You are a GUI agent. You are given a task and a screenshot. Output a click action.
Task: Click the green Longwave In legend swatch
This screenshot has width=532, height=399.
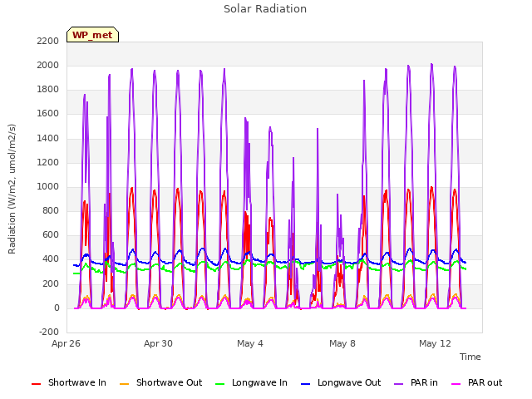[x=219, y=384]
